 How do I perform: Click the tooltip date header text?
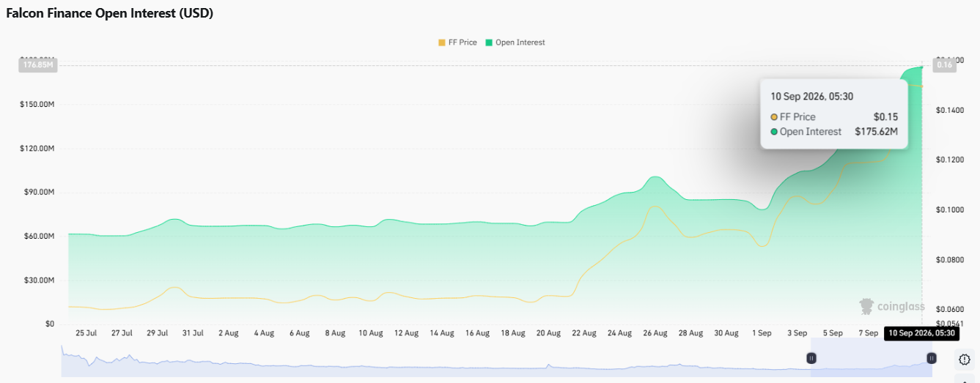811,96
